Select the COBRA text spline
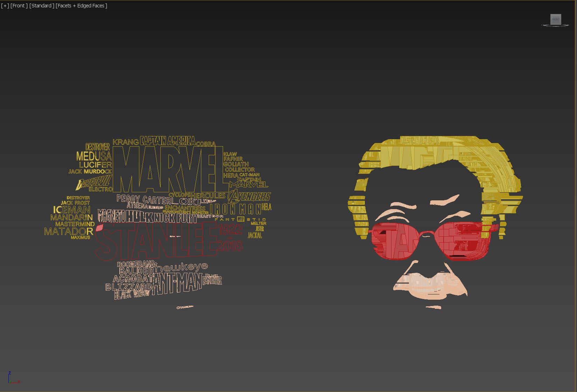This screenshot has width=577, height=392. 206,144
